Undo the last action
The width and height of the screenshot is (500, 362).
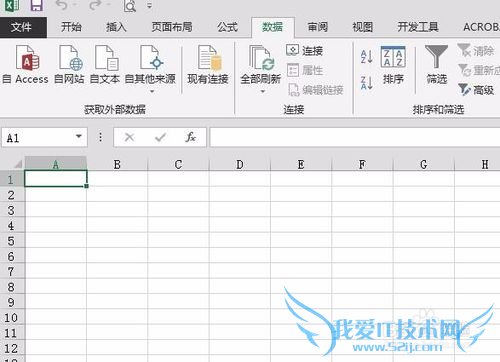[62, 5]
